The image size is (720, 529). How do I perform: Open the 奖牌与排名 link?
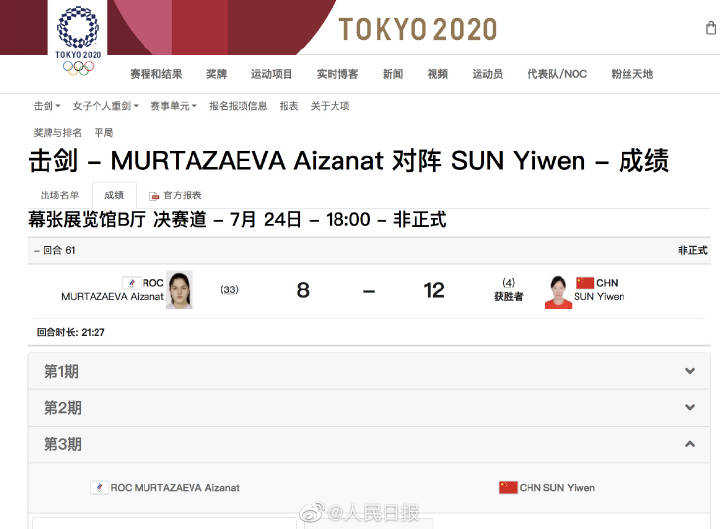[x=58, y=132]
